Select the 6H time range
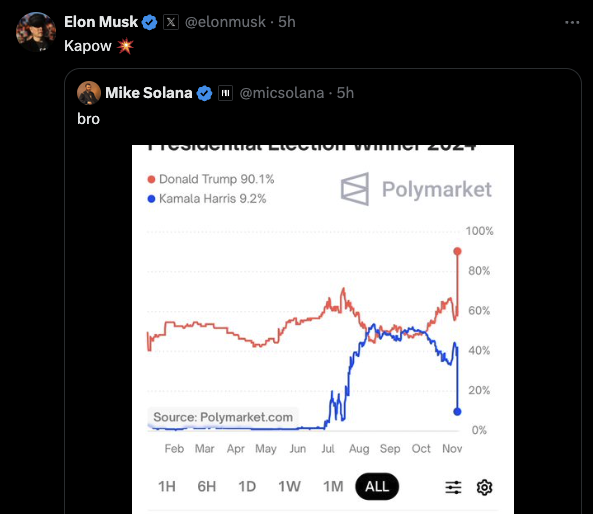The height and width of the screenshot is (514, 593). pos(207,486)
